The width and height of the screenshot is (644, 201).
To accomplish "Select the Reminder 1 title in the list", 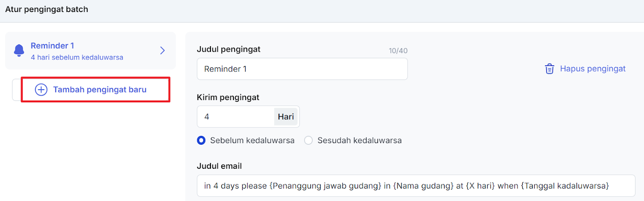I will 52,46.
